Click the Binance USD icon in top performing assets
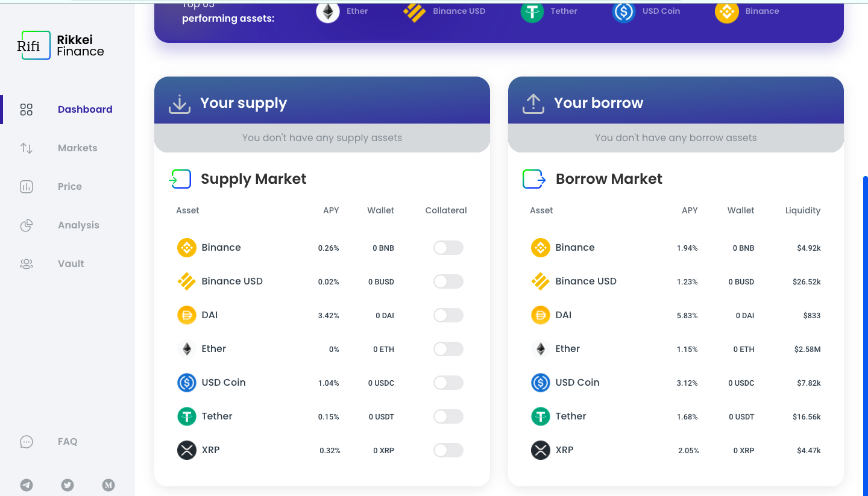The width and height of the screenshot is (868, 496). pos(414,11)
